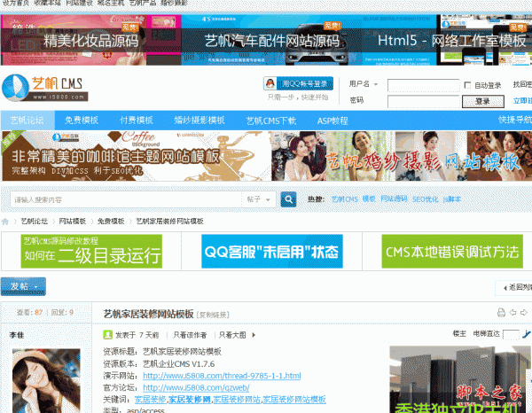Click the 复制链接 link beside title
Viewport: 532px width, 413px height.
pos(213,315)
